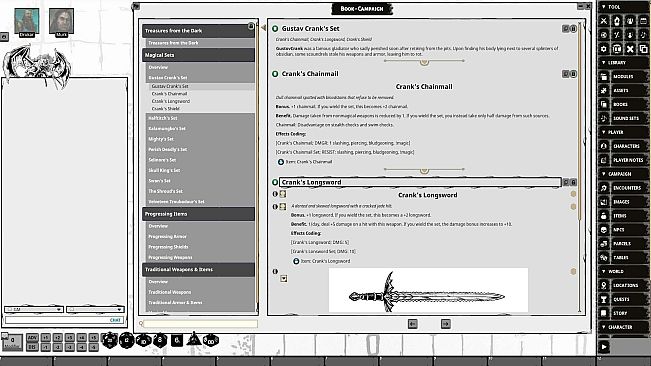Click the play arrow icon at sidebar bottom
This screenshot has height=366, width=651.
pos(604,346)
